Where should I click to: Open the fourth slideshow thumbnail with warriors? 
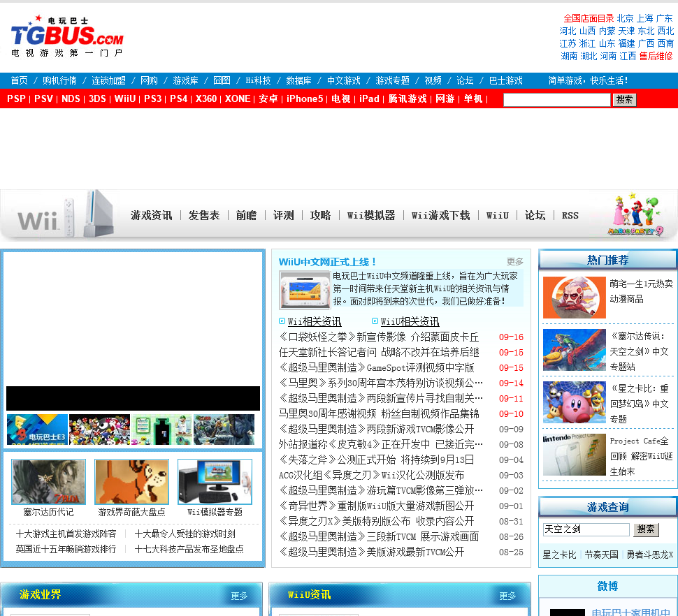224,430
